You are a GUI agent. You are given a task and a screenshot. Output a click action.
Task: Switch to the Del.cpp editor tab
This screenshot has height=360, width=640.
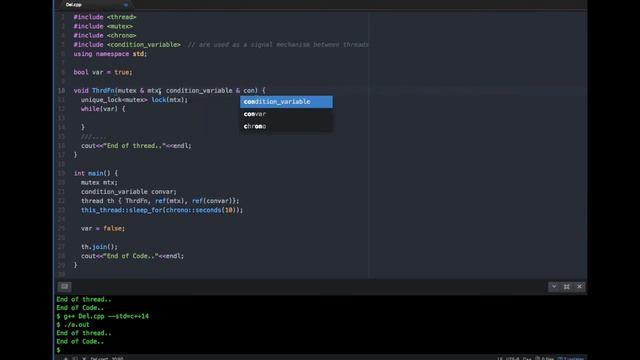pos(74,4)
